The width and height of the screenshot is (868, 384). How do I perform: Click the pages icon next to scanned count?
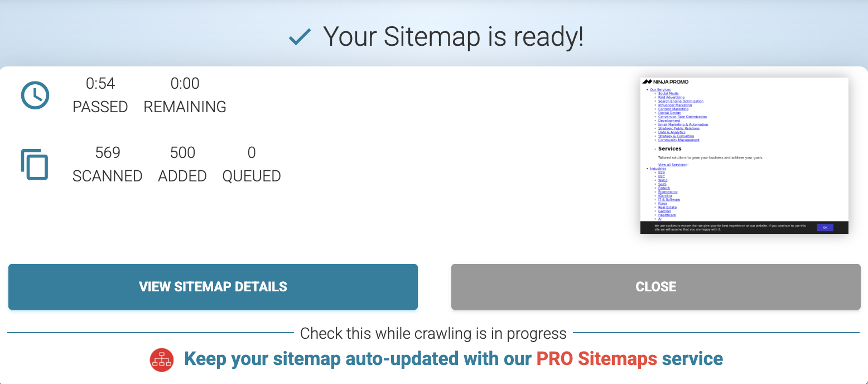tap(35, 164)
